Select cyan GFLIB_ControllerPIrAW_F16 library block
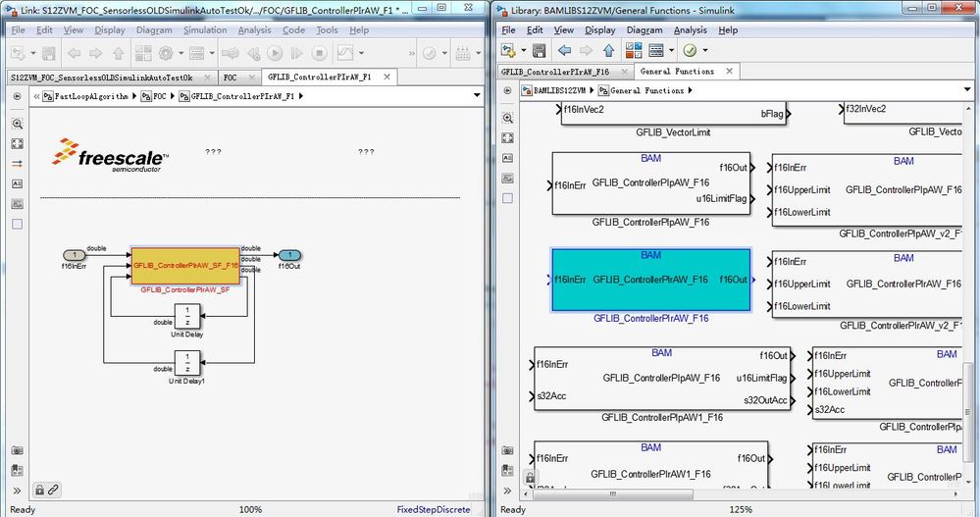This screenshot has width=980, height=517. (650, 280)
